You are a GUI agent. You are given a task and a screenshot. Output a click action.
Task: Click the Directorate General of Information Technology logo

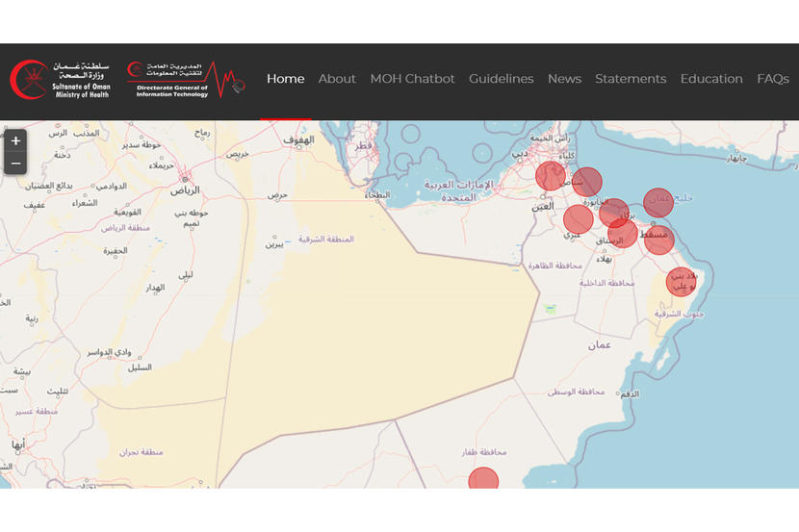click(x=186, y=80)
